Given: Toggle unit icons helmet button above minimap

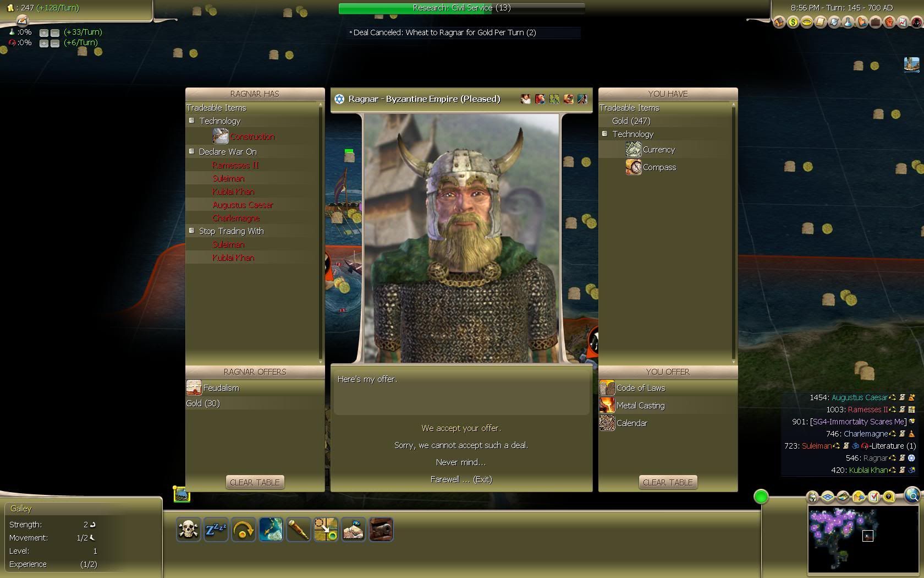Looking at the screenshot, I should pyautogui.click(x=812, y=497).
